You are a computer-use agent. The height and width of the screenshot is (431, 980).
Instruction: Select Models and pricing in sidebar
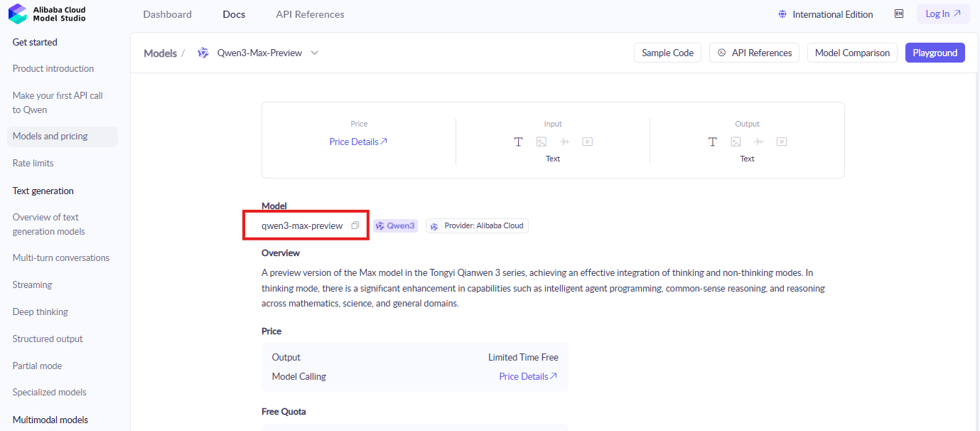tap(50, 136)
